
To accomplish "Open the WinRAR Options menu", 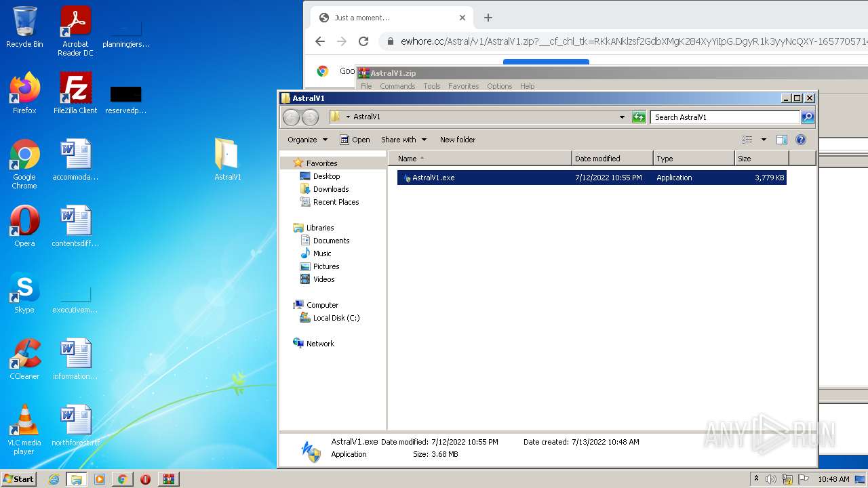I will pos(500,86).
